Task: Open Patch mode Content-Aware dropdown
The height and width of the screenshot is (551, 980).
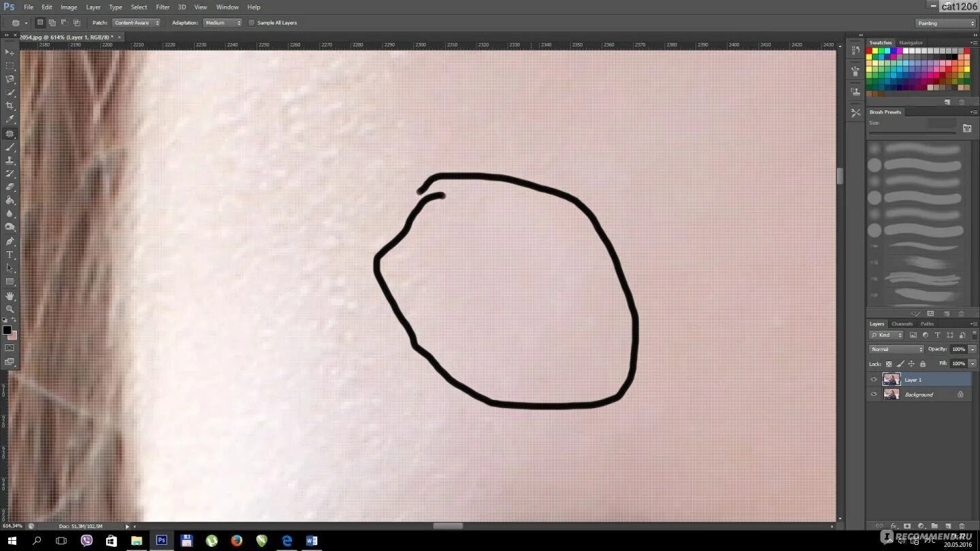Action: coord(136,22)
